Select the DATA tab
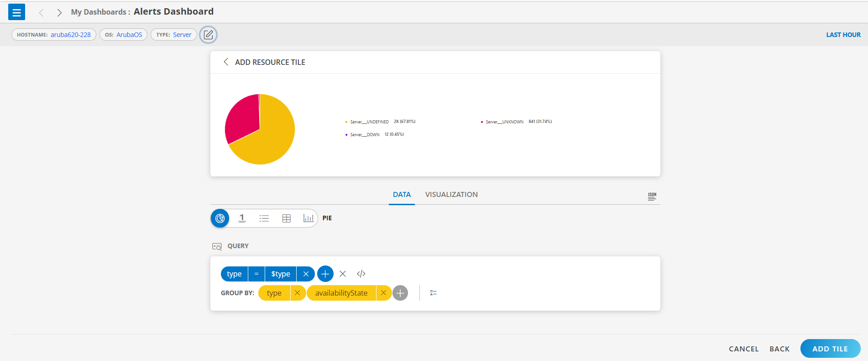 tap(402, 195)
